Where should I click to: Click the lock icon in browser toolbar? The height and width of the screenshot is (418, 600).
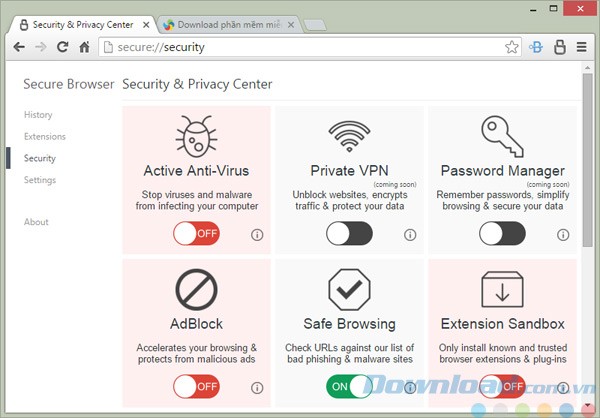[x=559, y=46]
